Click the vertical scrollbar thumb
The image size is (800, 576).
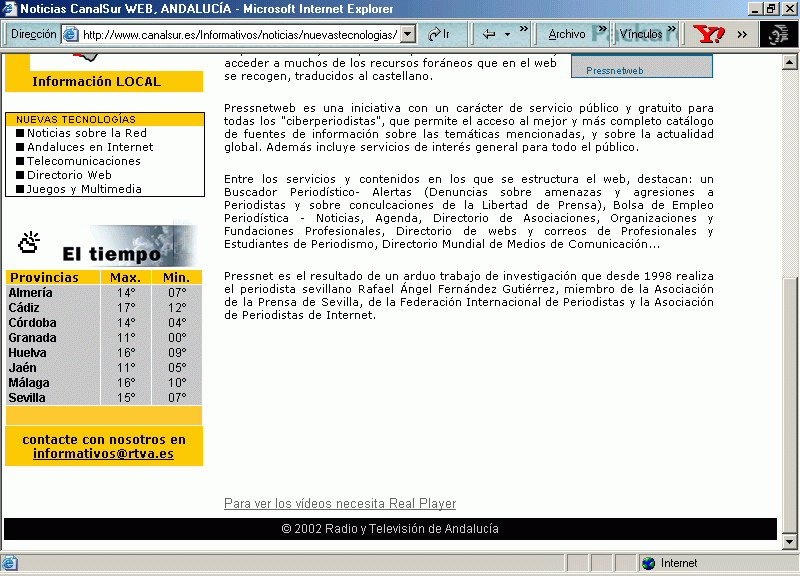[789, 406]
